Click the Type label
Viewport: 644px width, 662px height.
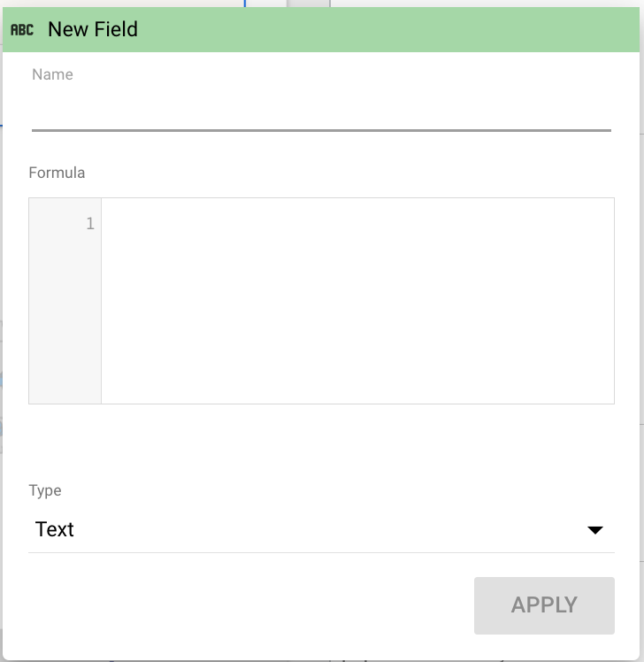point(45,490)
